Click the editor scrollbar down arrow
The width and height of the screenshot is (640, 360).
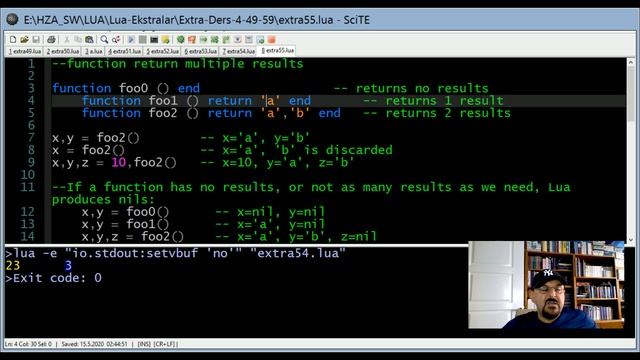[x=631, y=240]
